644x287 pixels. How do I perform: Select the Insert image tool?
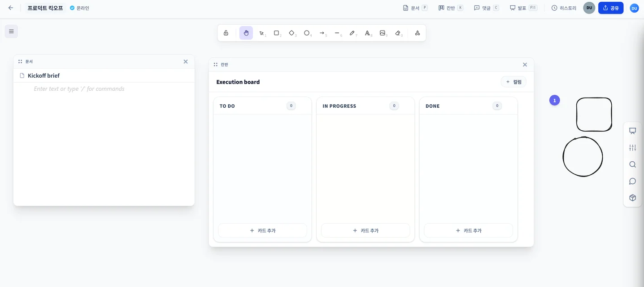(383, 33)
